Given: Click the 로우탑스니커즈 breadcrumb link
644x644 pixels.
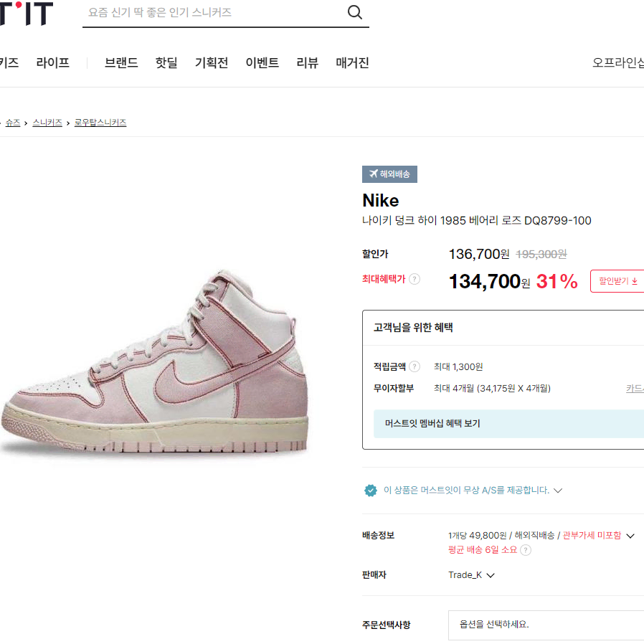Looking at the screenshot, I should 100,123.
